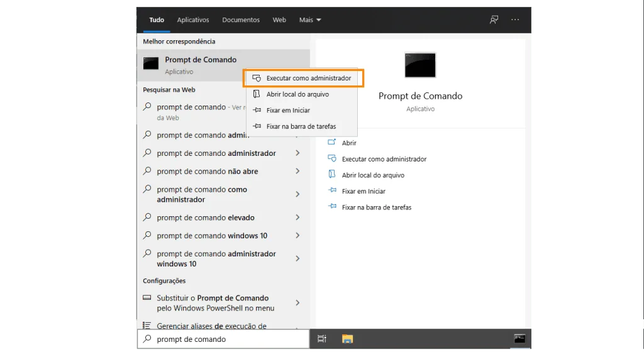Select web suggestion 'prompt de comando - Ver'
Image resolution: width=644 pixels, height=362 pixels.
(x=192, y=112)
